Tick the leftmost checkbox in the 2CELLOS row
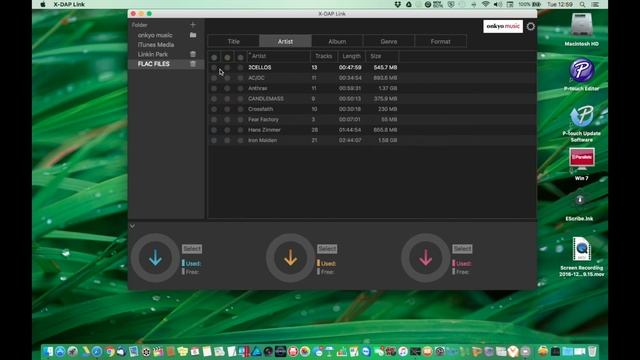 [214, 67]
